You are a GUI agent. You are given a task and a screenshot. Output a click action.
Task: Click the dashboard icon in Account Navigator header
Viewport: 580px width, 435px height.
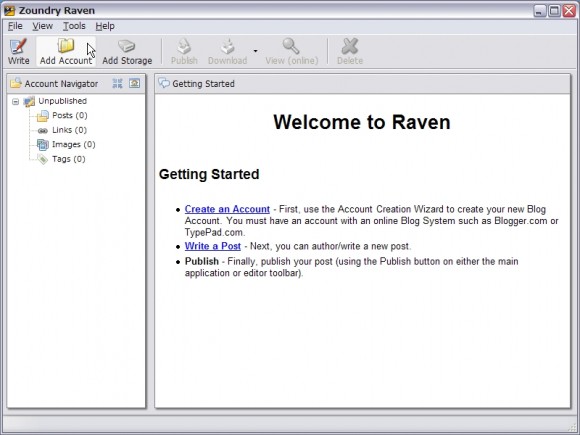click(x=134, y=83)
